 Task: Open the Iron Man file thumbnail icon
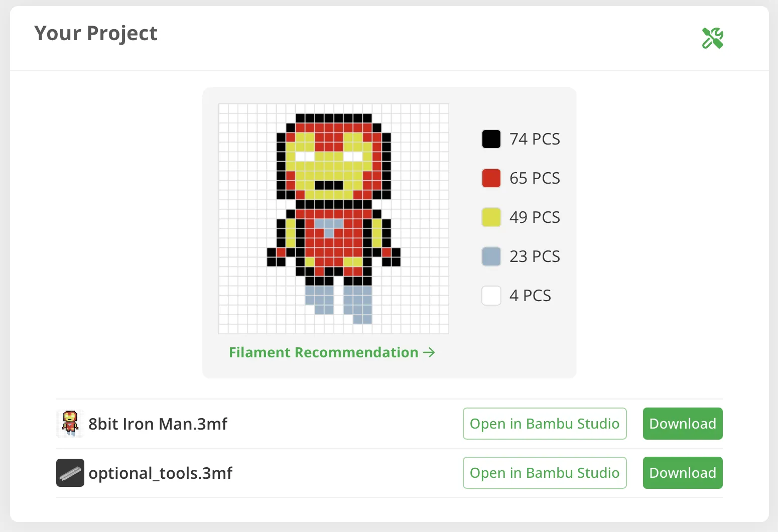click(x=70, y=424)
